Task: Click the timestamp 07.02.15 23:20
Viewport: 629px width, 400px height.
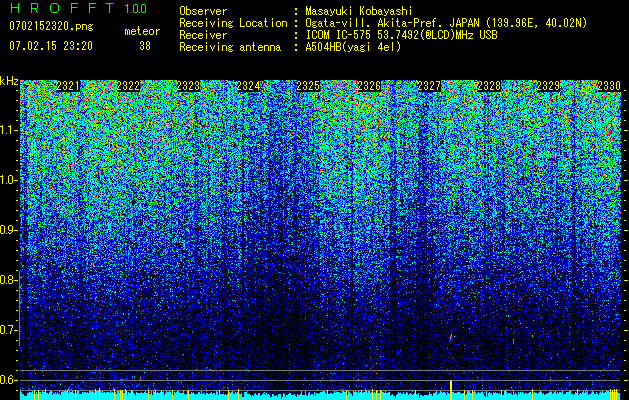Action: [51, 46]
